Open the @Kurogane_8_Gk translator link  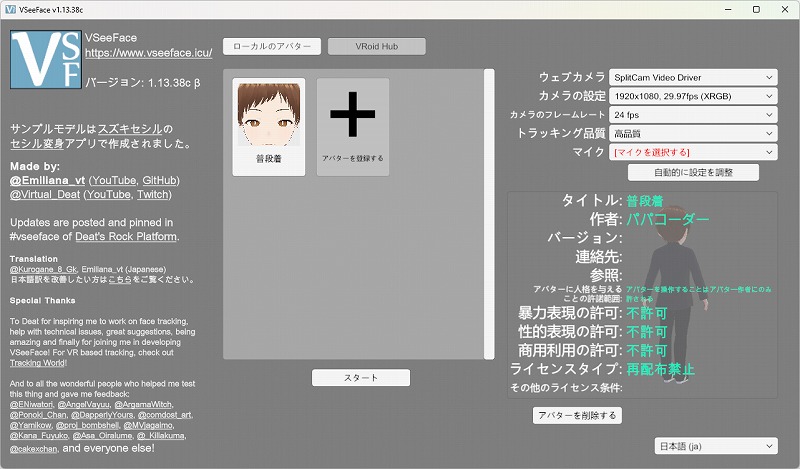43,269
